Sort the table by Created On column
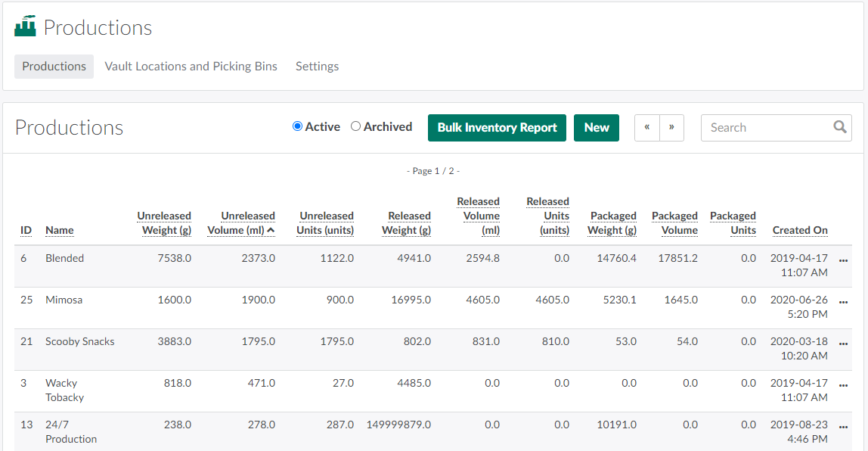 click(799, 230)
